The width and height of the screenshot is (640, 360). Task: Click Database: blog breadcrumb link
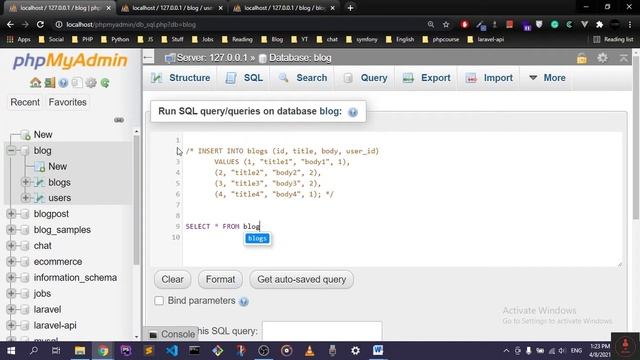point(300,58)
